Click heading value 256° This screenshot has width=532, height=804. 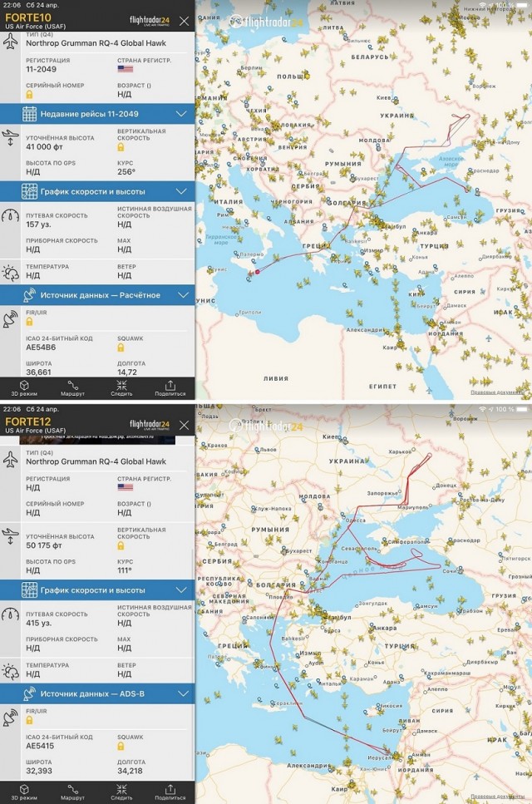(126, 172)
